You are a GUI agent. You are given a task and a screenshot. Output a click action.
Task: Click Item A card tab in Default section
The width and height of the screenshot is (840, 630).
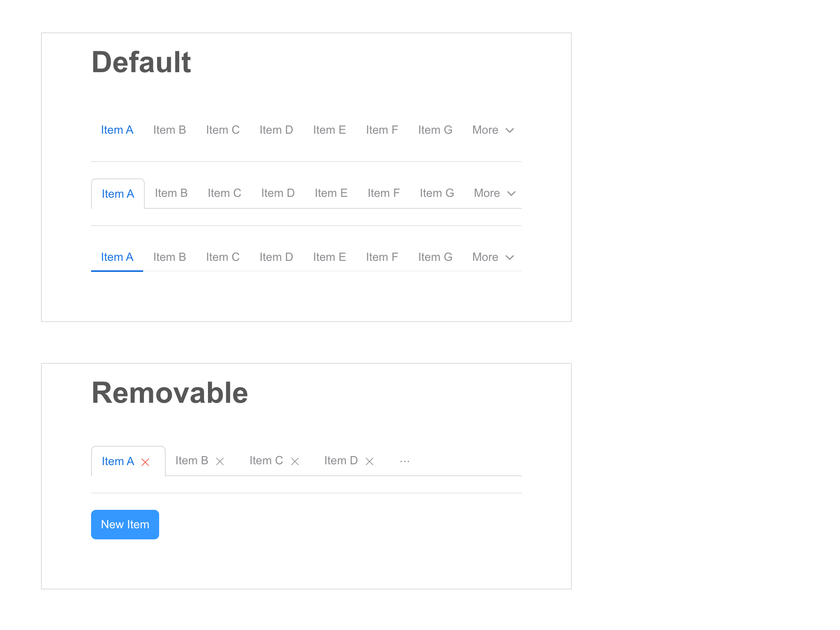pyautogui.click(x=118, y=194)
